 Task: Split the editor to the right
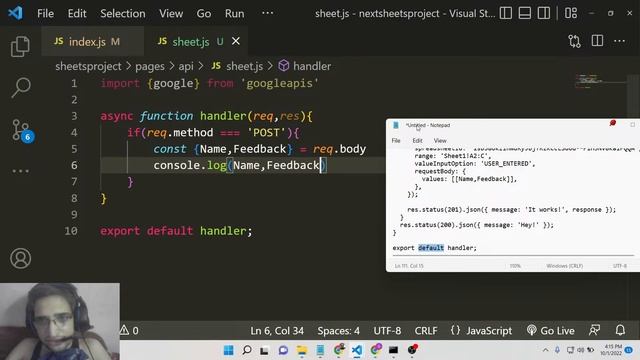(x=597, y=41)
